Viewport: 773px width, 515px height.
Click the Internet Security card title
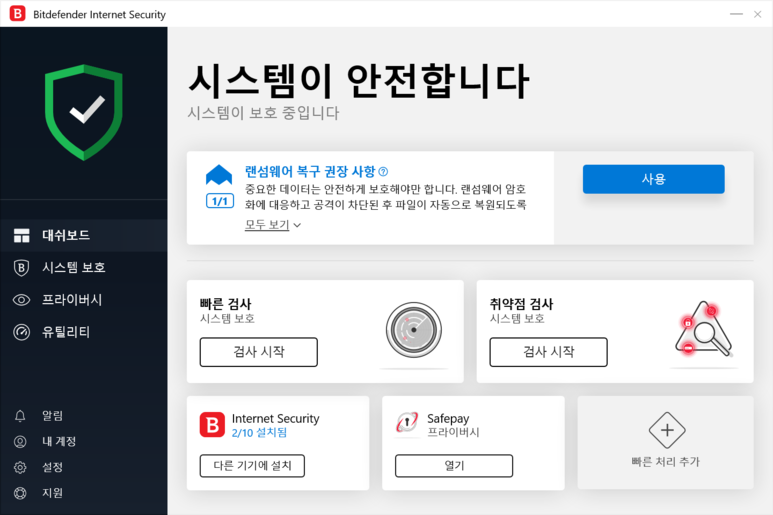click(x=276, y=418)
